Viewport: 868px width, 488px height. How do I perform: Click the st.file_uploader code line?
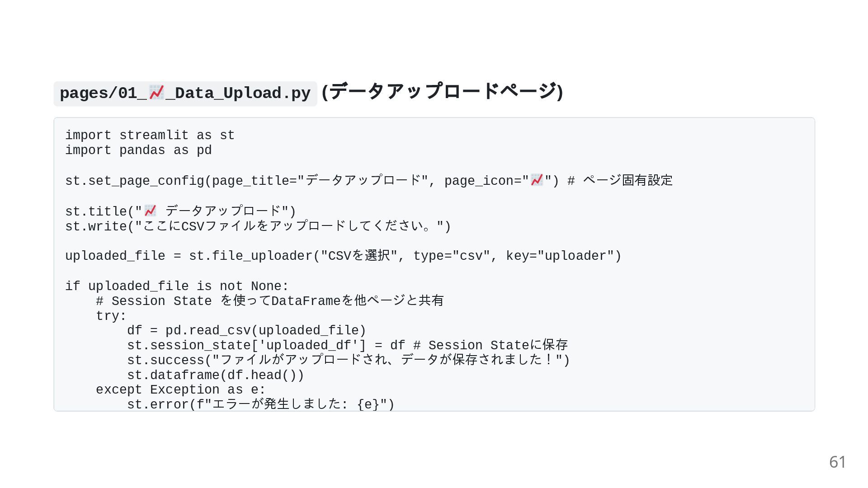[x=344, y=256]
